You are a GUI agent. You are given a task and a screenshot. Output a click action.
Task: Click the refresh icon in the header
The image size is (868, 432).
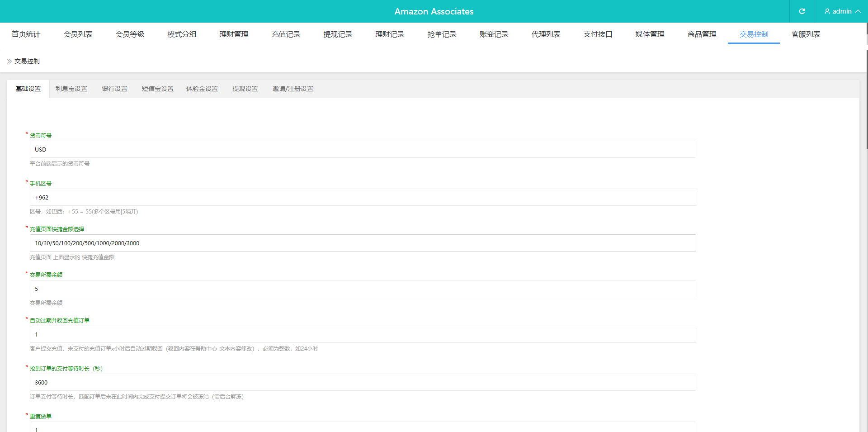coord(802,11)
